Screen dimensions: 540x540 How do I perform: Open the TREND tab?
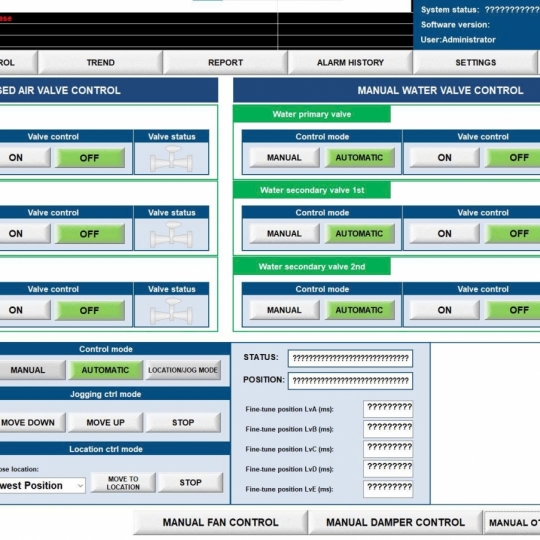[100, 62]
